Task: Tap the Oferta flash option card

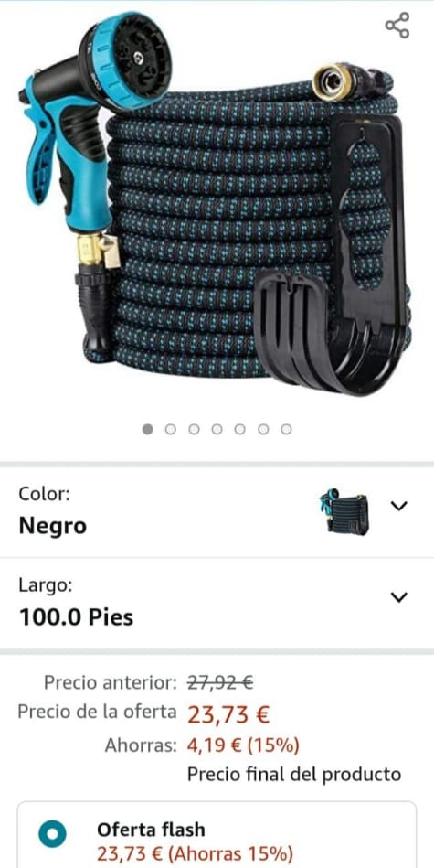Action: [217, 835]
